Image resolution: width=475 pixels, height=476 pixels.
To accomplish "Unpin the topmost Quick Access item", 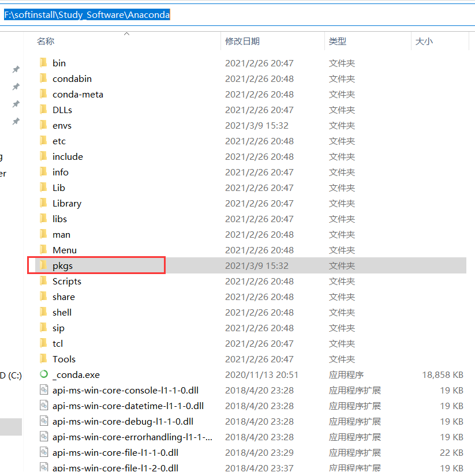I will (x=16, y=69).
